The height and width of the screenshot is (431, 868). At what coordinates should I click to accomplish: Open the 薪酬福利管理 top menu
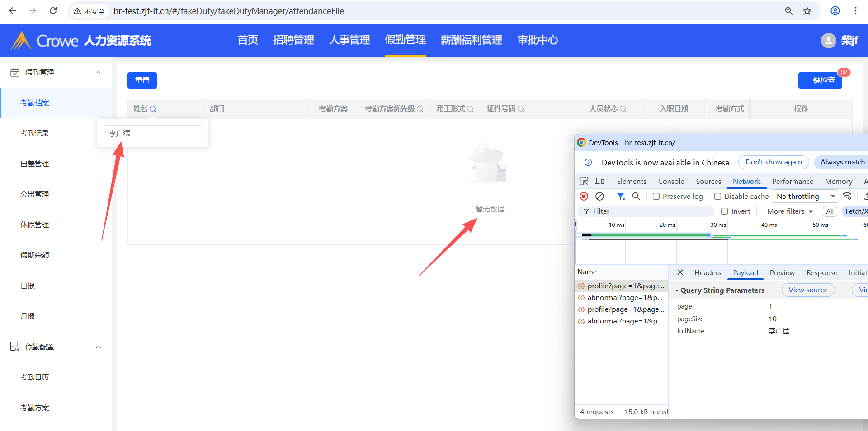coord(471,40)
